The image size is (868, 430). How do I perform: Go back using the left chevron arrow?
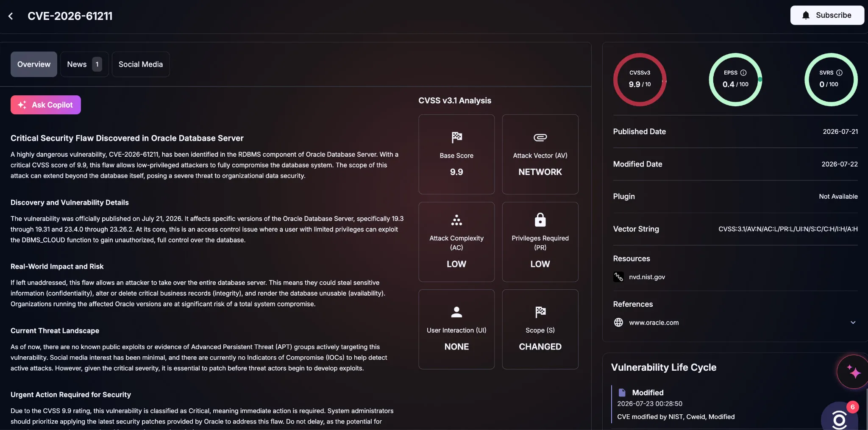click(11, 16)
